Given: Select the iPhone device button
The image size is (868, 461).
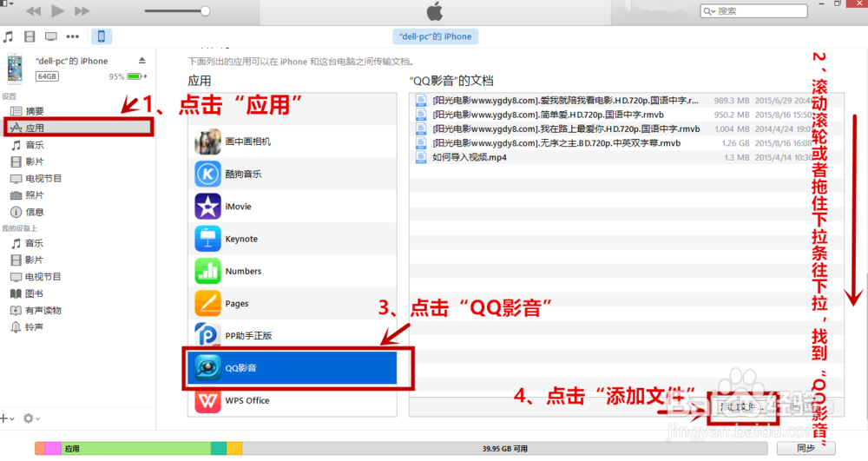Looking at the screenshot, I should 102,36.
